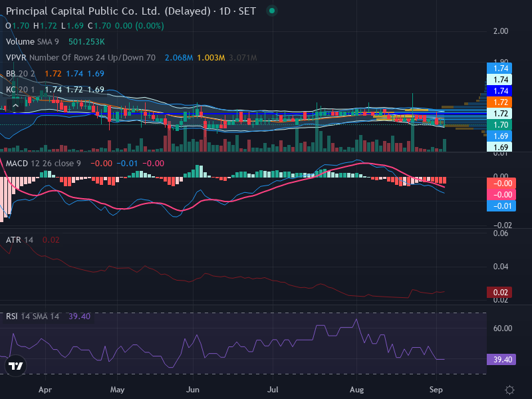Click the 2.00 price scale label

[x=501, y=31]
